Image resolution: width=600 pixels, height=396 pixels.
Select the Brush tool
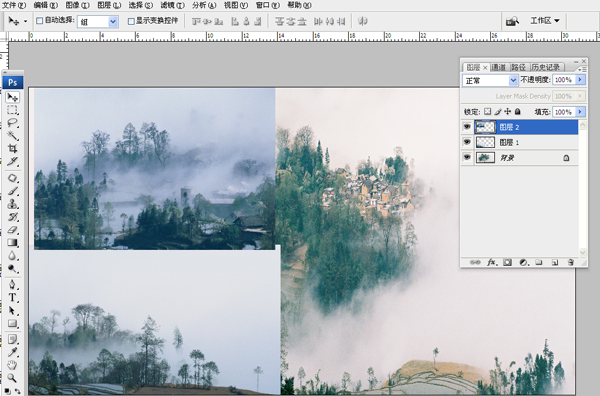coord(12,191)
